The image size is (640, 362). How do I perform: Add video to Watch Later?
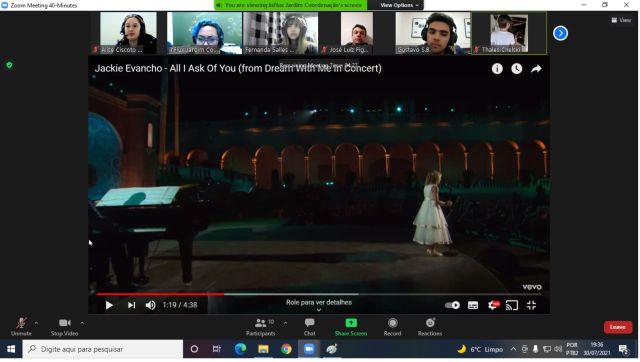click(516, 69)
